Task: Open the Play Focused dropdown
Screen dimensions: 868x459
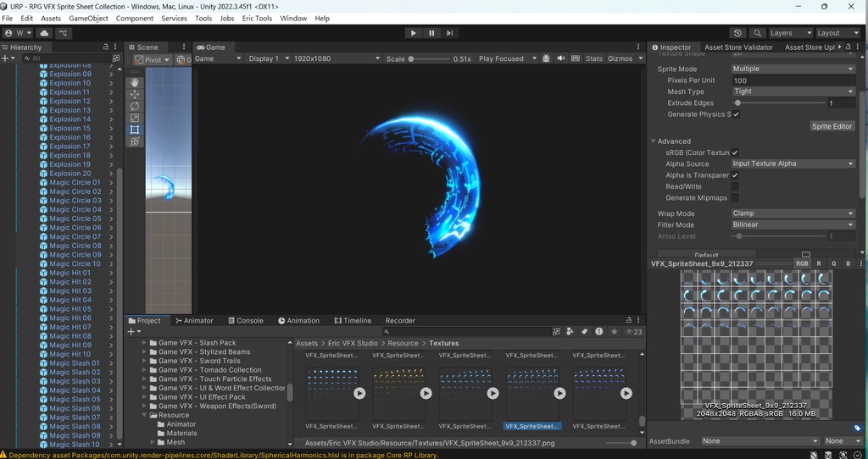Action: pyautogui.click(x=507, y=58)
